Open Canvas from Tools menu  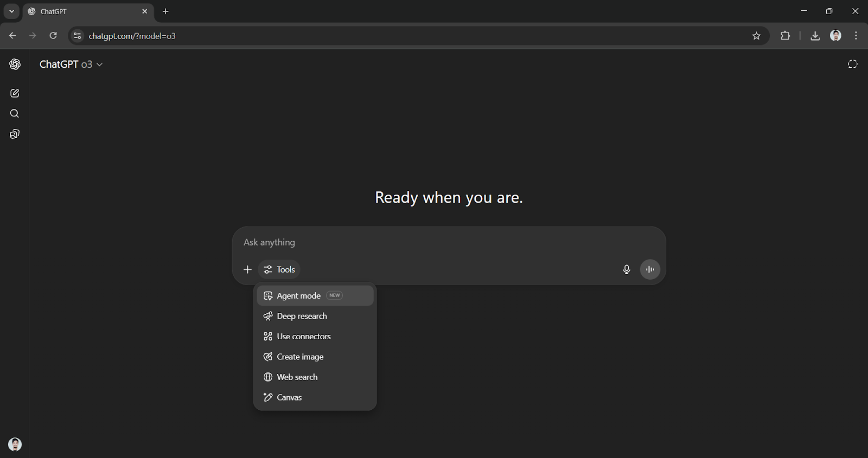tap(315, 397)
